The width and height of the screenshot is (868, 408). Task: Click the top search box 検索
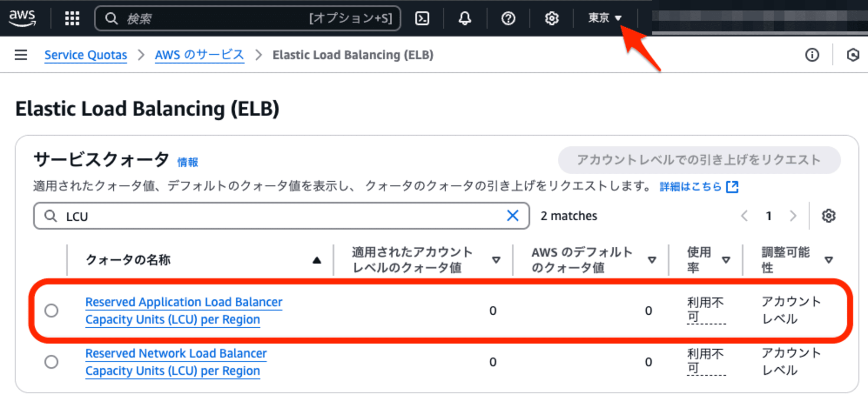247,18
